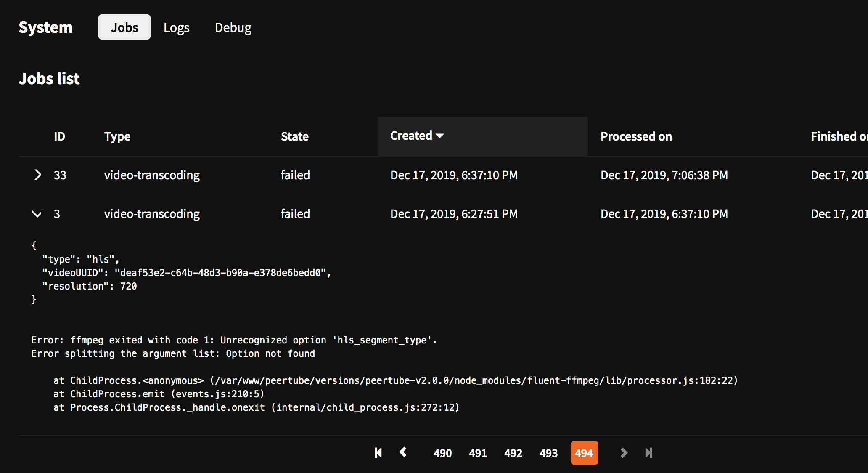868x473 pixels.
Task: Go to the previous page of results
Action: 402,453
